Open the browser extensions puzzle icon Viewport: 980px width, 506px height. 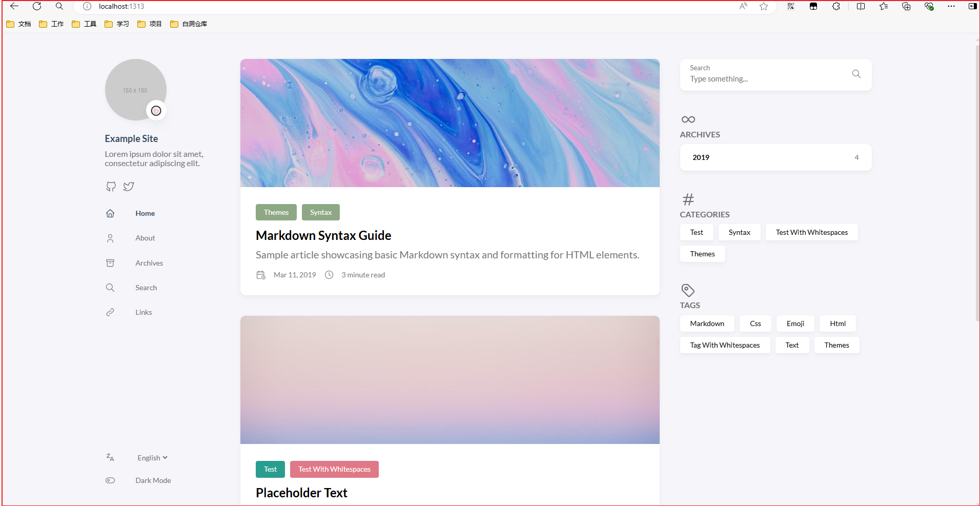click(x=836, y=7)
